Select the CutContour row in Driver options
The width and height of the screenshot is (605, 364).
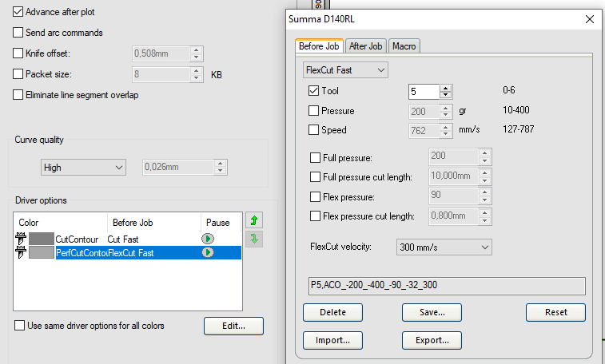point(128,239)
